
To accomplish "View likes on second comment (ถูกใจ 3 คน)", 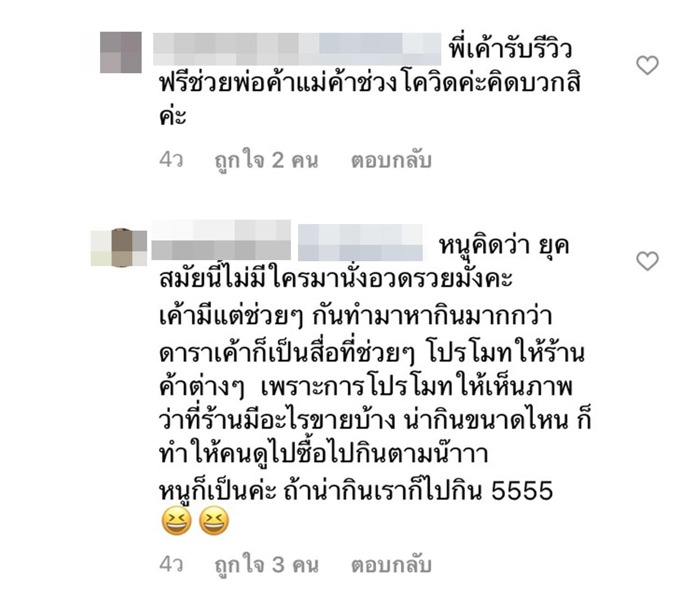I will pos(266,564).
